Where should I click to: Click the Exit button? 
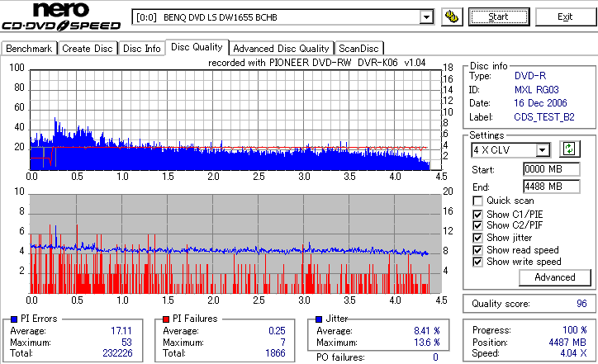(565, 17)
